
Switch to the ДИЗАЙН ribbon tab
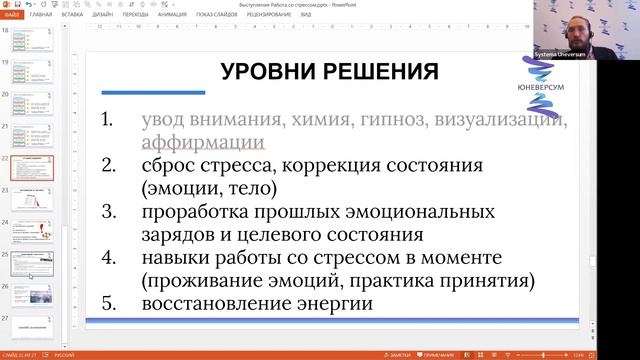(102, 15)
